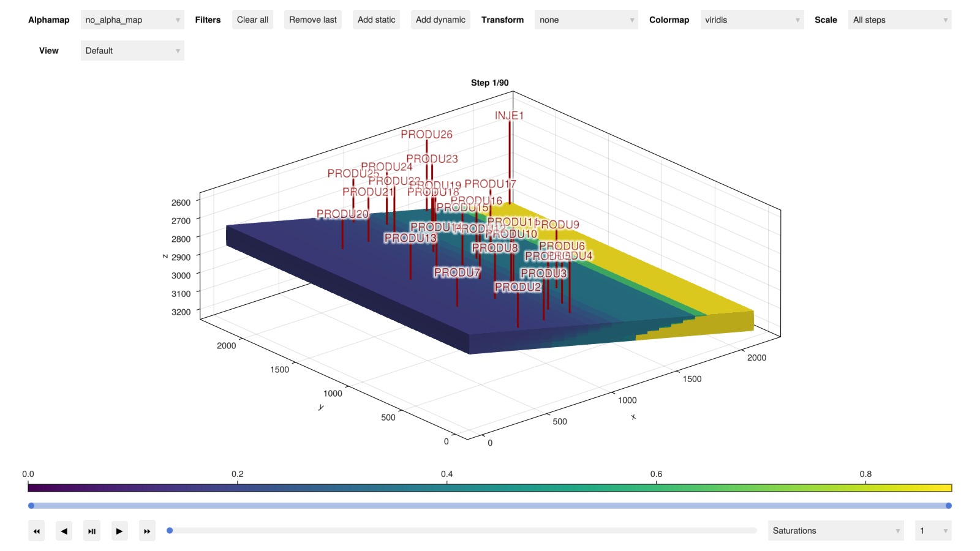The image size is (980, 551).
Task: Open the Saturations property dropdown
Action: coord(835,531)
